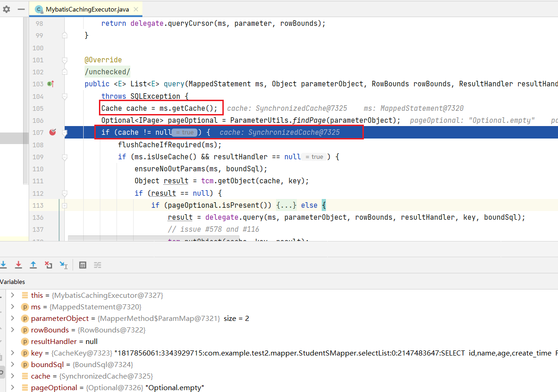Expand the boundSql variable node
Image resolution: width=558 pixels, height=392 pixels.
pos(12,365)
